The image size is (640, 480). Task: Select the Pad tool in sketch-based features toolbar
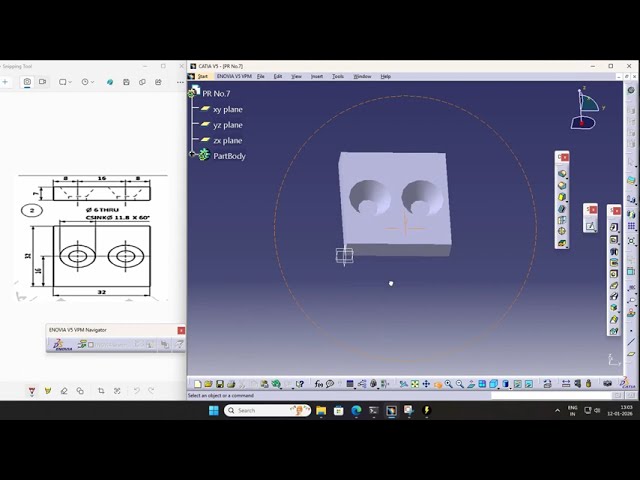pos(614,227)
